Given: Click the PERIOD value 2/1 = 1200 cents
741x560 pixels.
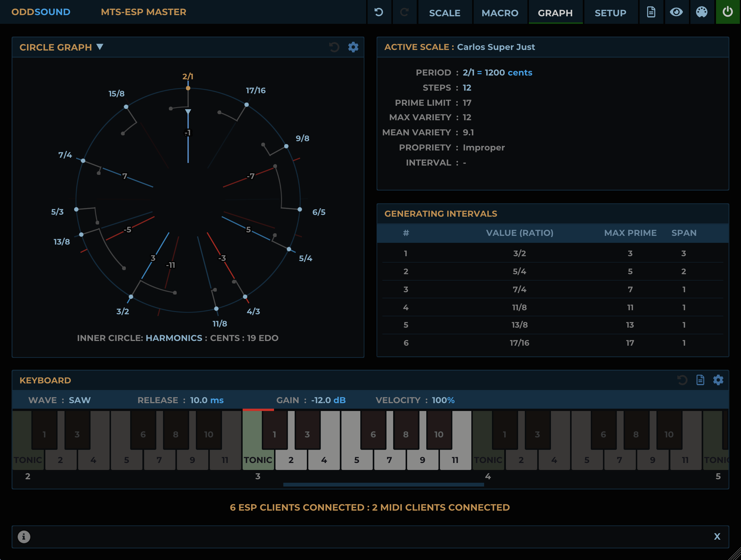Looking at the screenshot, I should [x=497, y=72].
